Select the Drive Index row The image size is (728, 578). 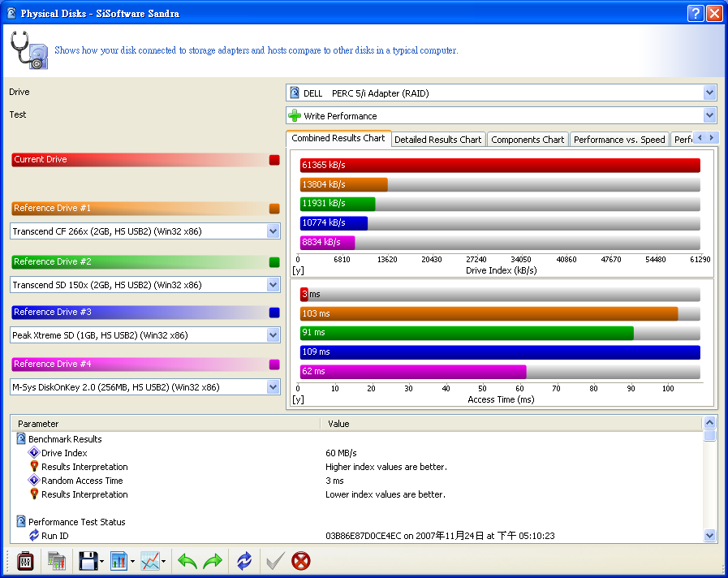(356, 453)
